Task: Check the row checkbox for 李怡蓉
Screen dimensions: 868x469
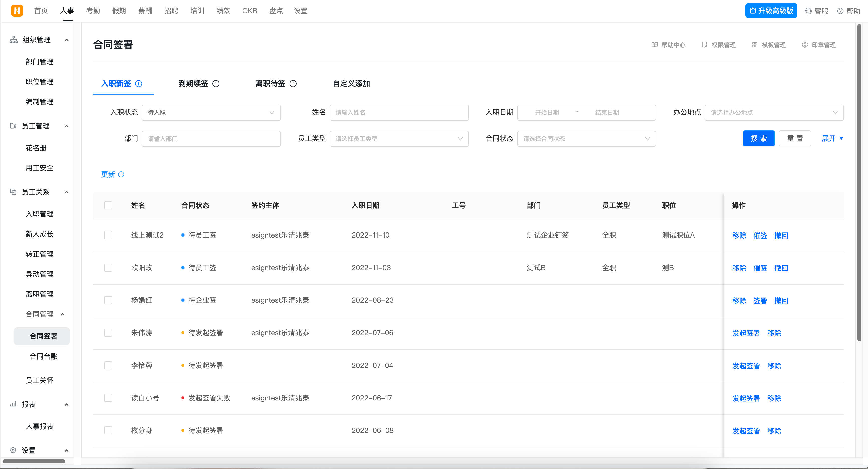Action: (x=108, y=366)
